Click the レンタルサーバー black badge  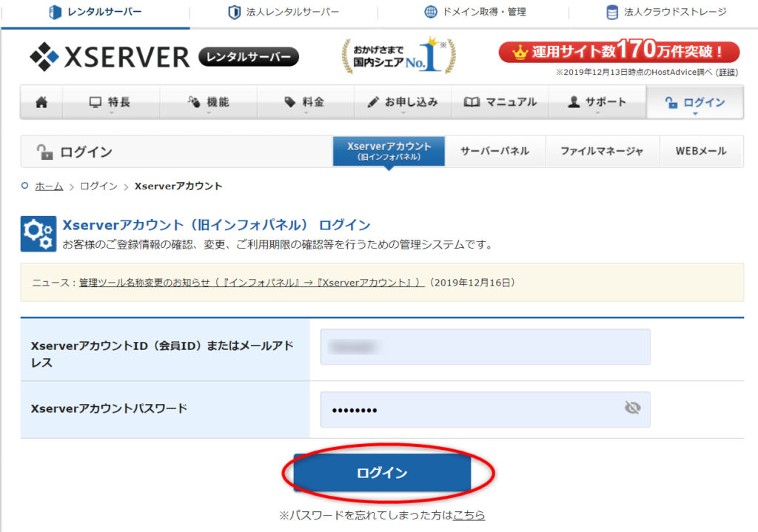tap(249, 57)
